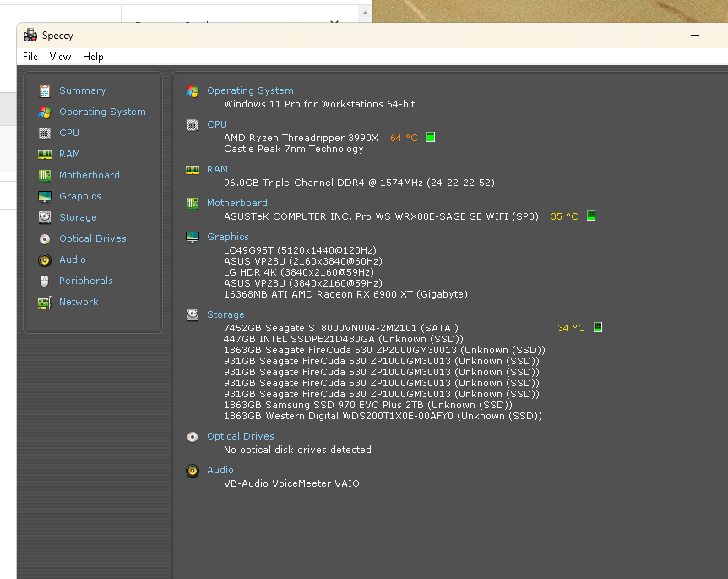Click the chip icon beside CPU heading
Viewport: 728px width, 579px height.
coord(193,124)
